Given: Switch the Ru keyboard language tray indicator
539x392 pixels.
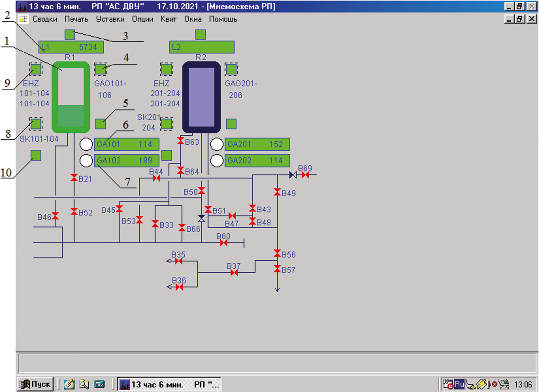Looking at the screenshot, I should tap(459, 384).
